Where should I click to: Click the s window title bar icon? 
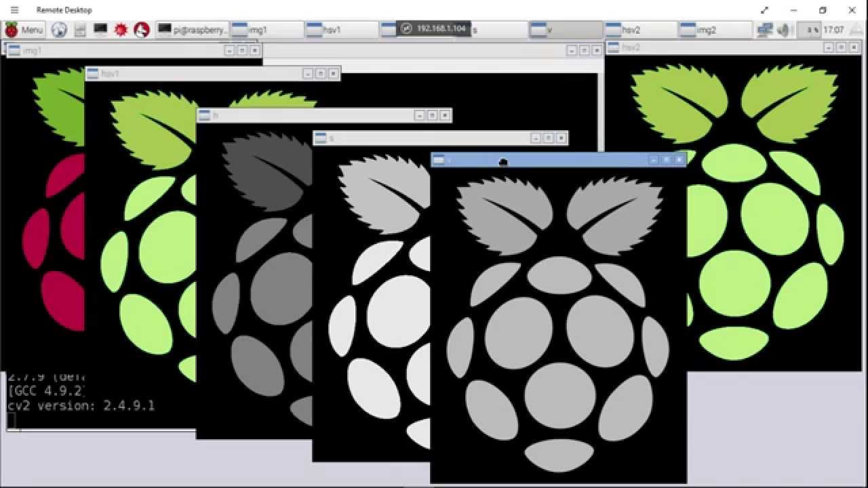click(321, 138)
